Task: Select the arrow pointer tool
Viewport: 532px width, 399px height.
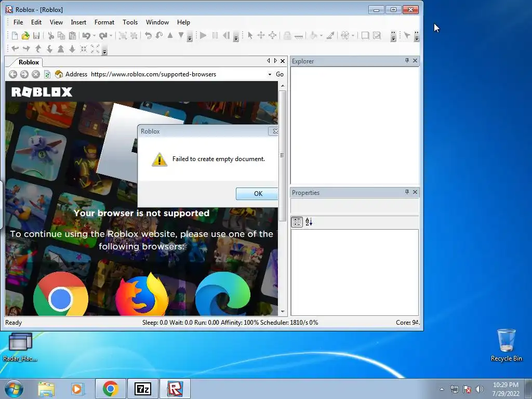Action: click(x=250, y=35)
